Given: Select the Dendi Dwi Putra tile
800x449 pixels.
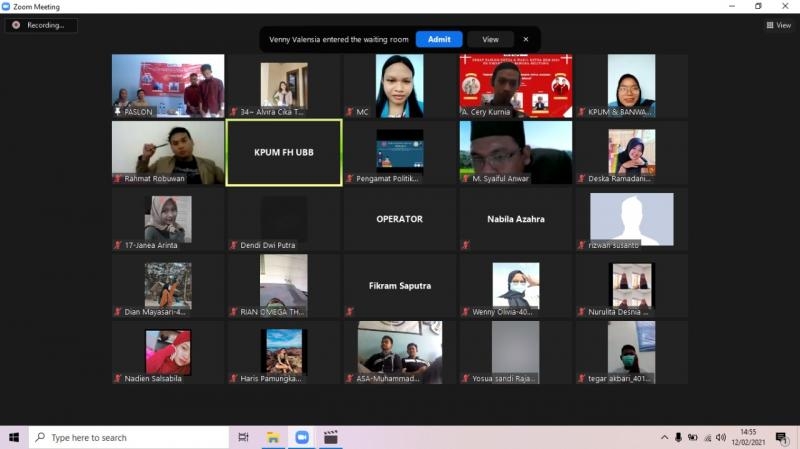Looking at the screenshot, I should tap(284, 219).
